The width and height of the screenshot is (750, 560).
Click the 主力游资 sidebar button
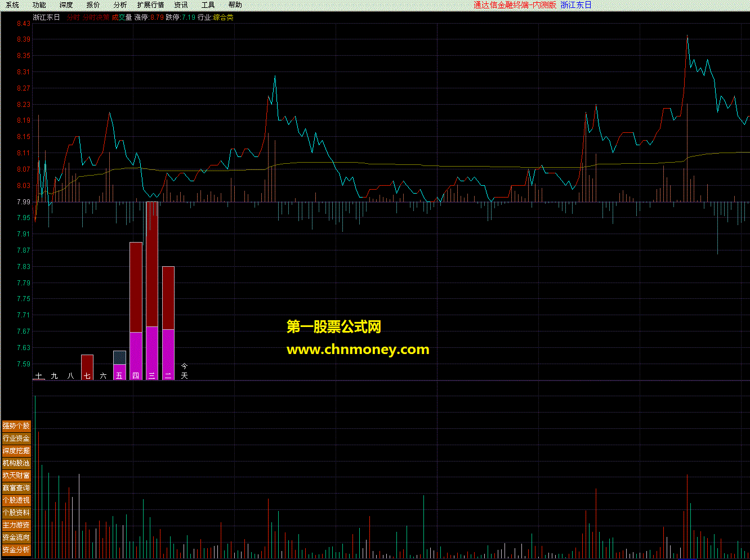16,525
